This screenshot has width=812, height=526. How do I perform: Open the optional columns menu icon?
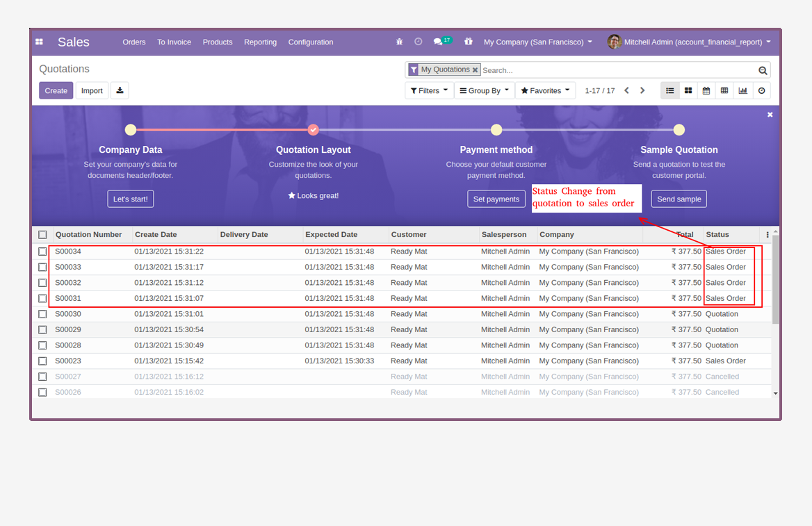(x=767, y=235)
